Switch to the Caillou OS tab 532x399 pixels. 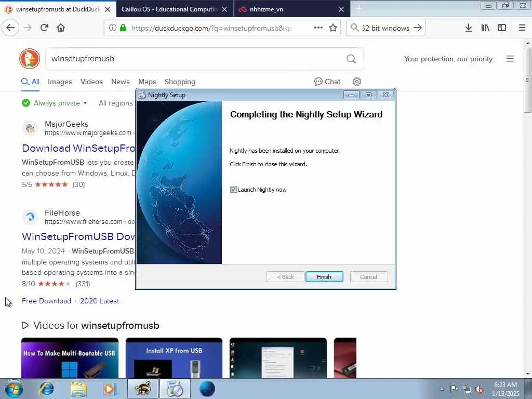coord(169,9)
